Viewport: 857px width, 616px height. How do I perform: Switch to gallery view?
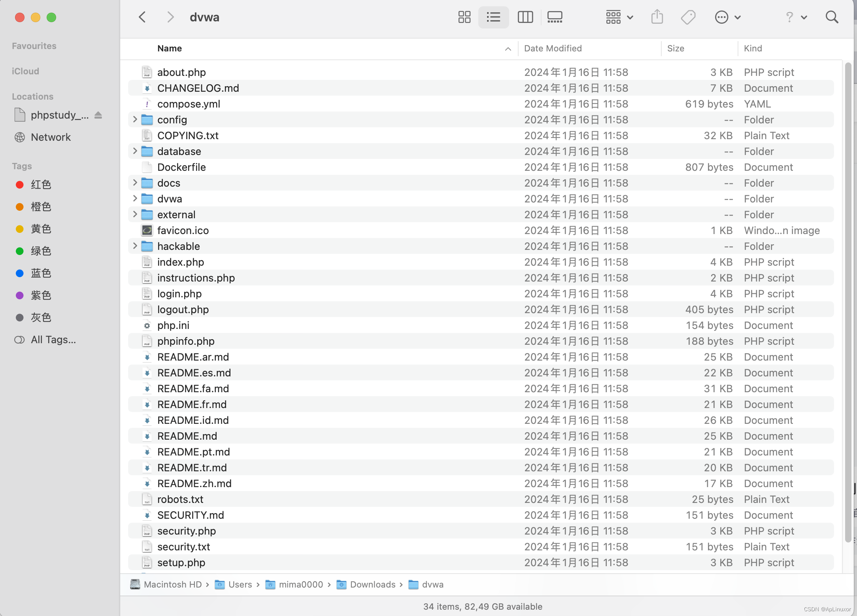click(555, 17)
